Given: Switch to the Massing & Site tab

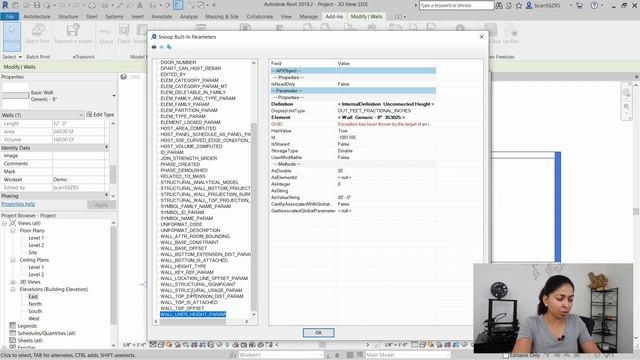Looking at the screenshot, I should click(x=222, y=16).
